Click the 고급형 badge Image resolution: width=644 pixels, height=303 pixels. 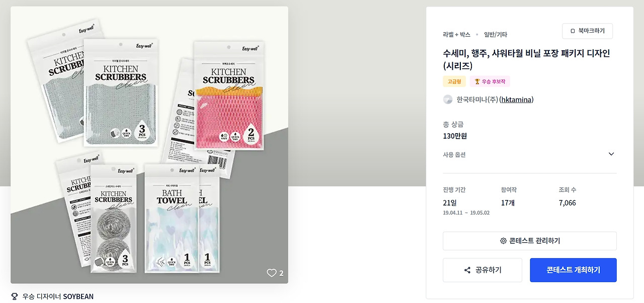tap(454, 81)
